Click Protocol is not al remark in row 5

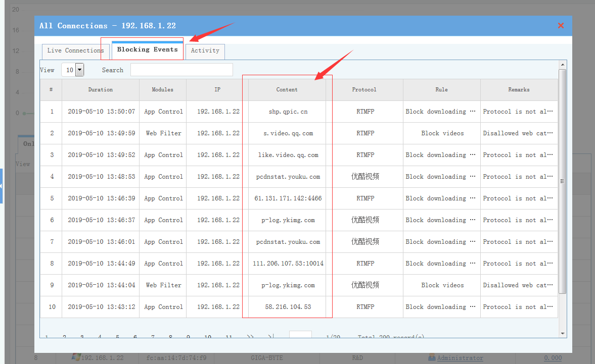[518, 198]
